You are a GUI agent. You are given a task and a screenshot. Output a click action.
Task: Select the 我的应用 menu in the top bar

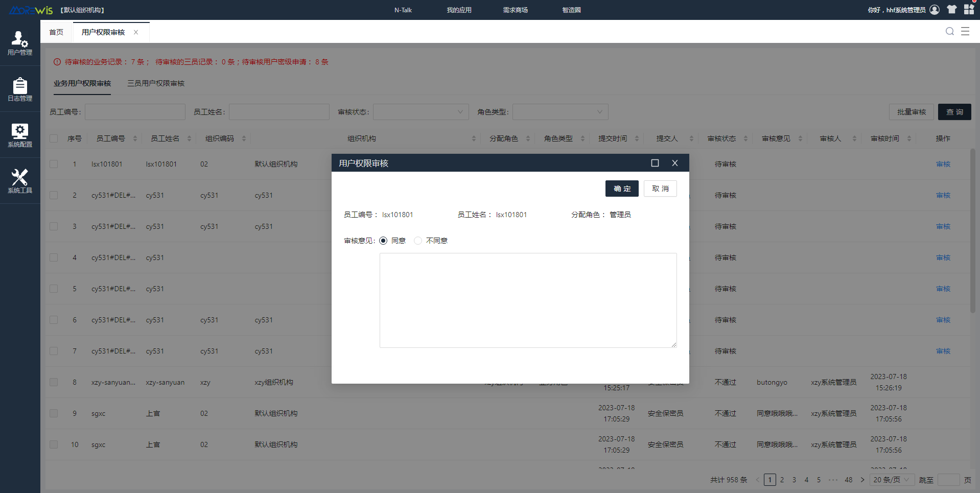(458, 9)
